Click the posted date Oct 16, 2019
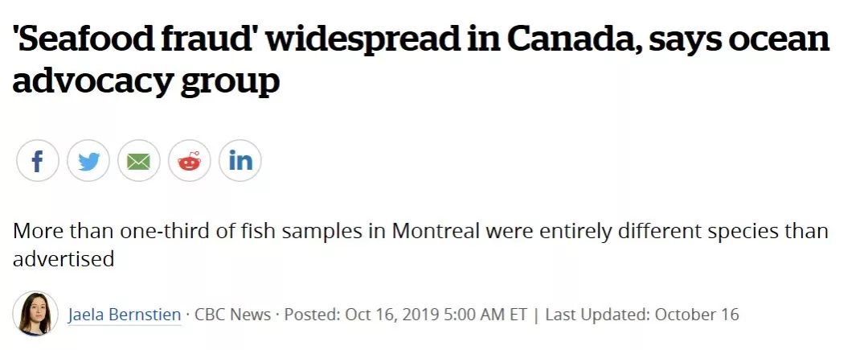 pyautogui.click(x=392, y=315)
